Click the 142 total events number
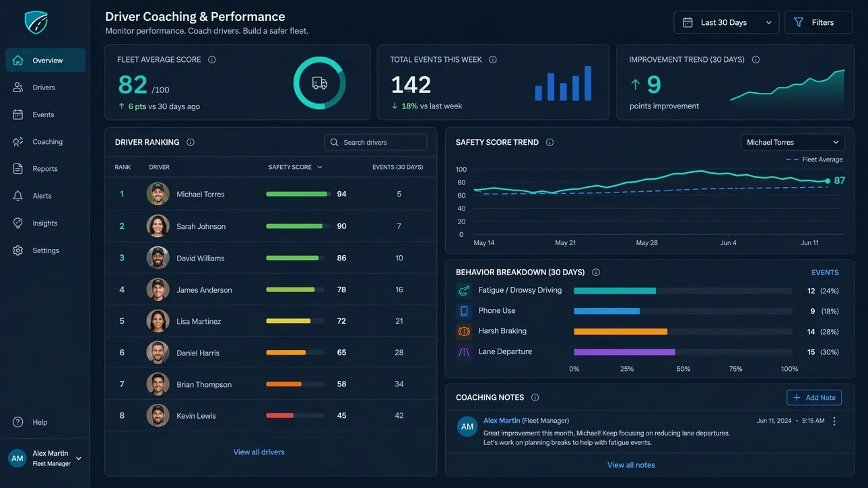This screenshot has width=868, height=488. point(411,85)
